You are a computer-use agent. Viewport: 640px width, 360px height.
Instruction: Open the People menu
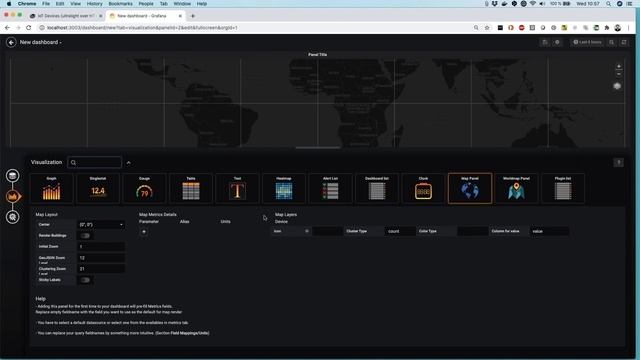pos(146,4)
